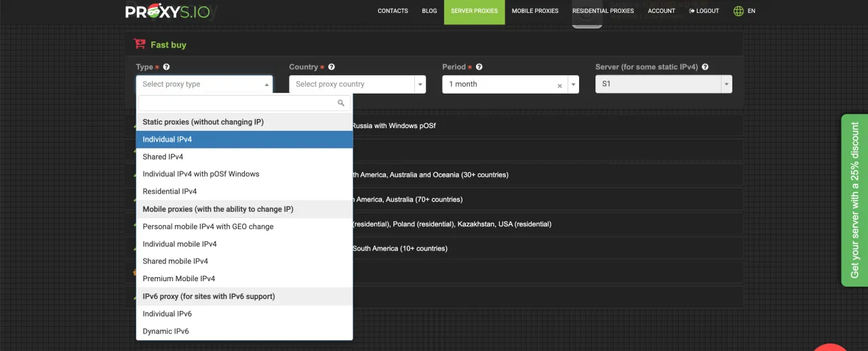868x351 pixels.
Task: Expand the Period dropdown arrow
Action: tap(574, 85)
